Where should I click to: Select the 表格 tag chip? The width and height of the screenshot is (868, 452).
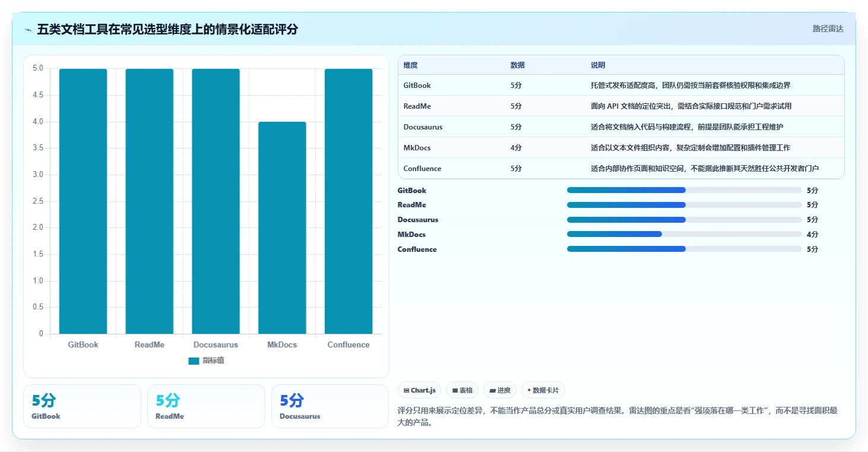(462, 390)
